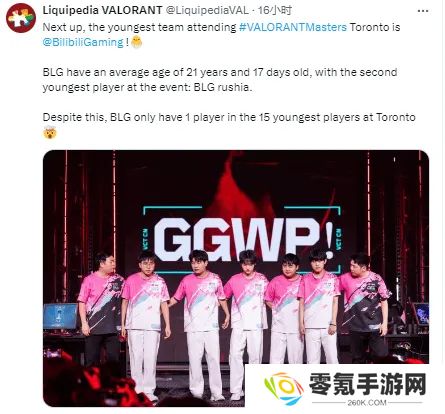
Task: Click the 零氪手游网 colorful logo icon
Action: click(283, 389)
